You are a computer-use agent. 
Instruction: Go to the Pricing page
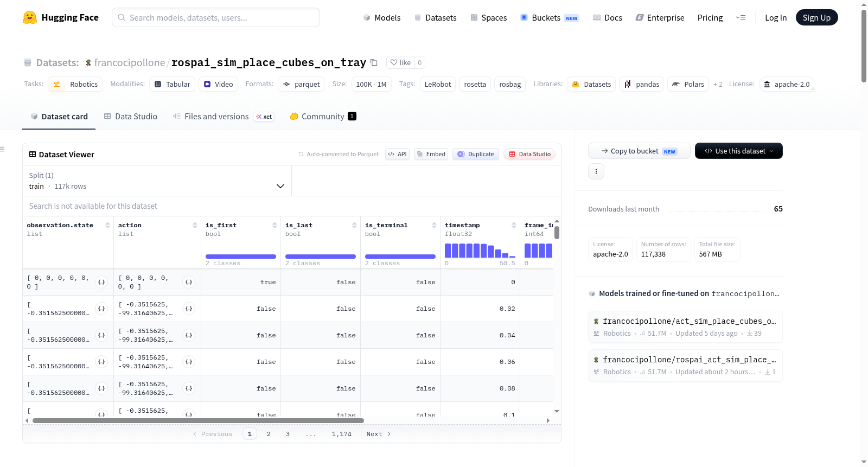click(710, 18)
